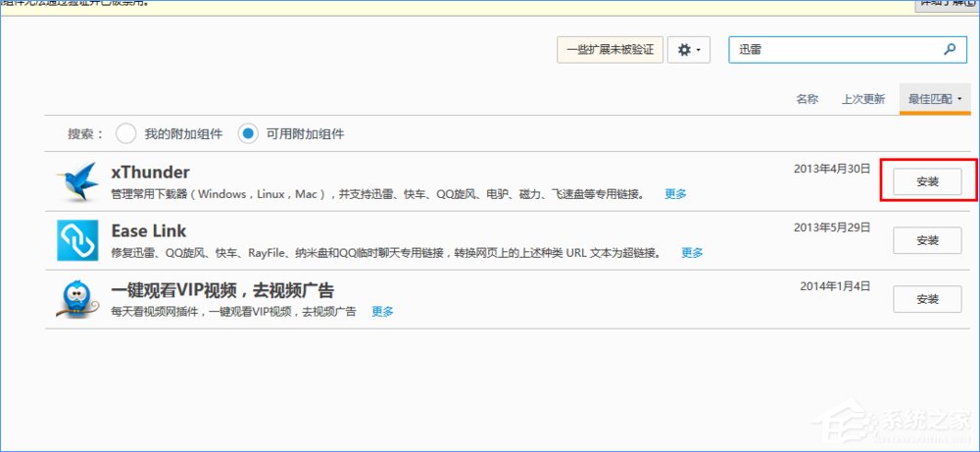Install the 一键观看VIP视频 extension

click(x=926, y=299)
